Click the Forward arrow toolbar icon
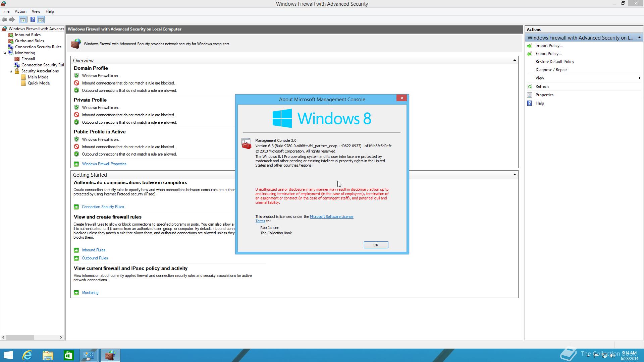The width and height of the screenshot is (644, 362). (12, 20)
